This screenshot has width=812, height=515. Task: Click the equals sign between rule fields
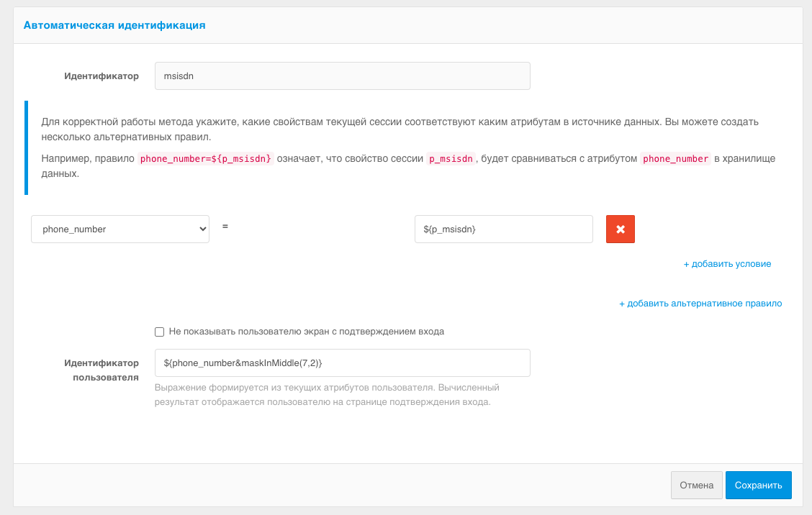[x=225, y=227]
